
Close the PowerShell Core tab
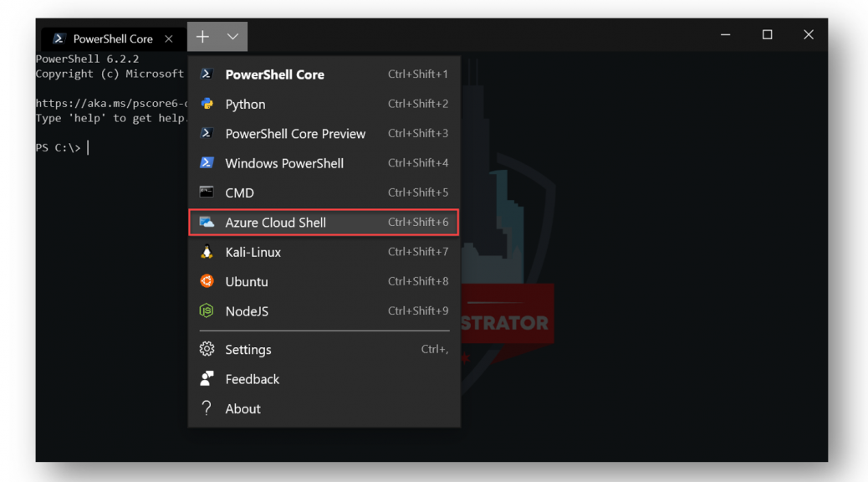pos(169,38)
